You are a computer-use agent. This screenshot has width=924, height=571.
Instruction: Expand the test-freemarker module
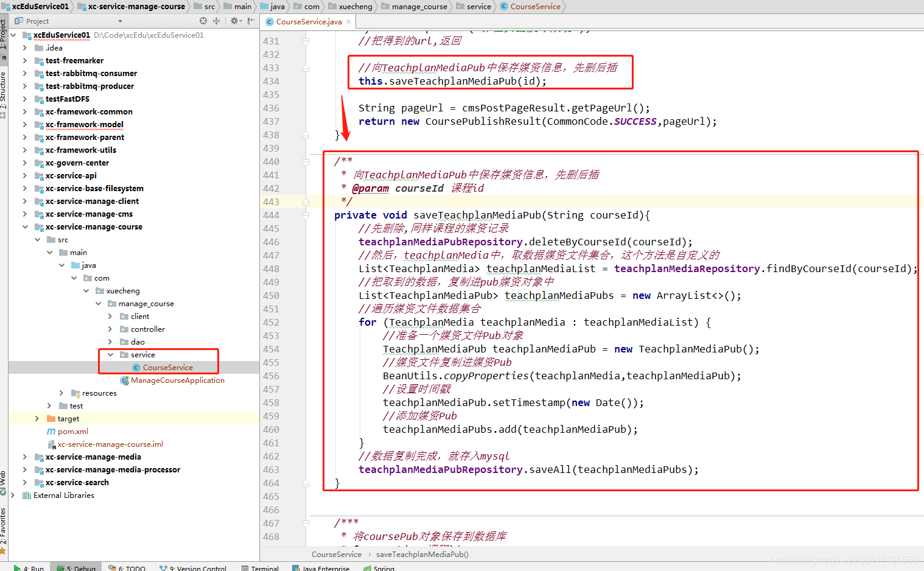(x=25, y=60)
